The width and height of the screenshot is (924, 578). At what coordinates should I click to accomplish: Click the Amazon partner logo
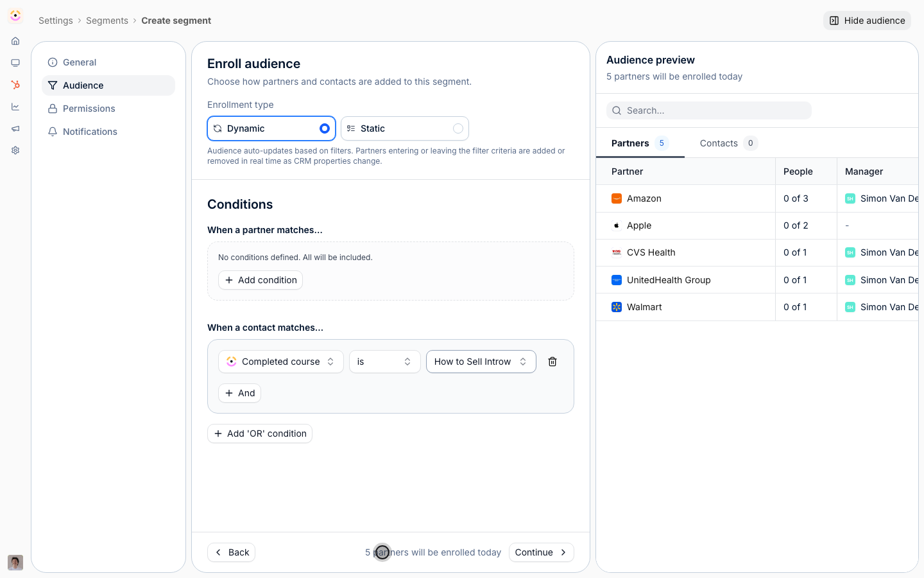pyautogui.click(x=617, y=198)
